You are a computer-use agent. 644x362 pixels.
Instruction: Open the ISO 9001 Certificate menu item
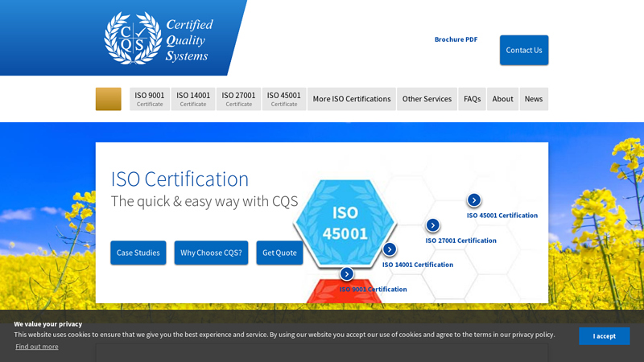pyautogui.click(x=150, y=99)
